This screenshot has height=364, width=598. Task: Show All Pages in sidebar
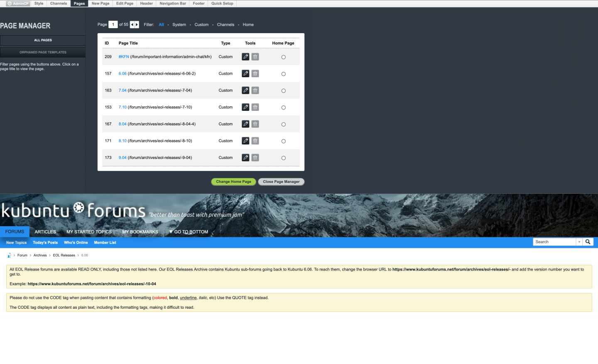(43, 40)
